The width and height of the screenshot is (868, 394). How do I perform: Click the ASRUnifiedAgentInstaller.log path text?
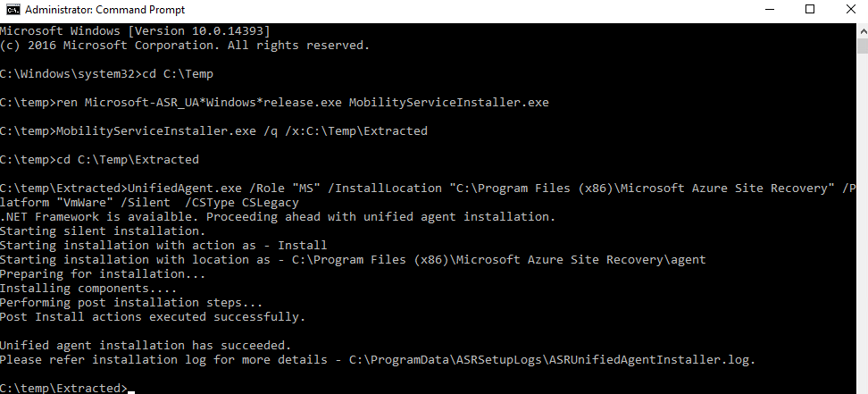click(552, 360)
